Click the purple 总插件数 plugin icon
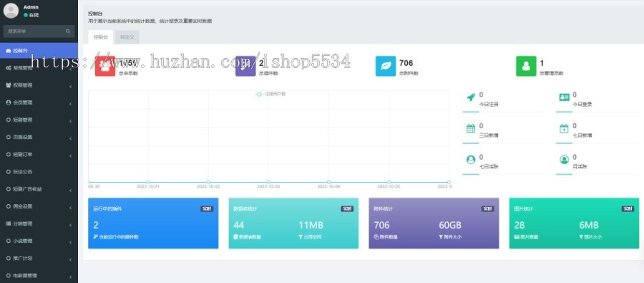Screen dimensions: 644x283 [245, 66]
